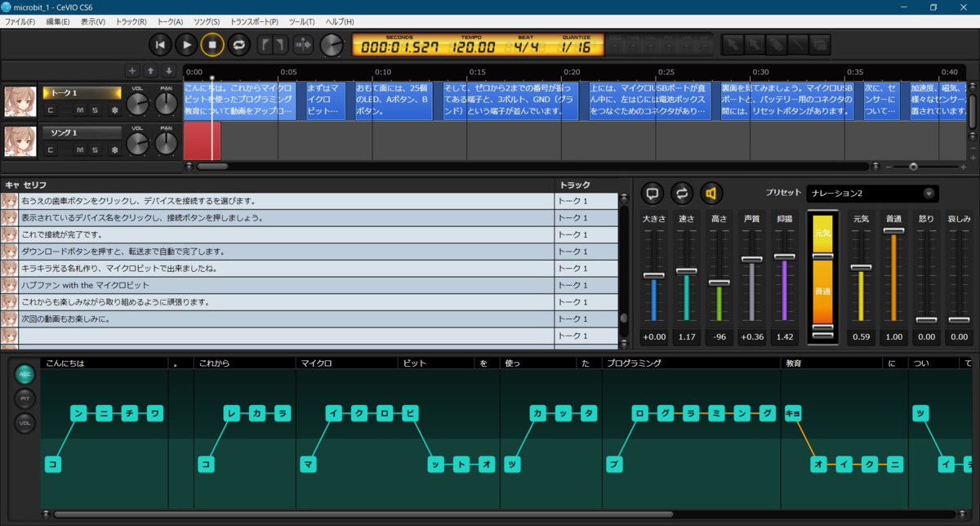This screenshot has width=980, height=526.
Task: Click the snowflake freeze icon on ソング 1
Action: click(x=114, y=149)
